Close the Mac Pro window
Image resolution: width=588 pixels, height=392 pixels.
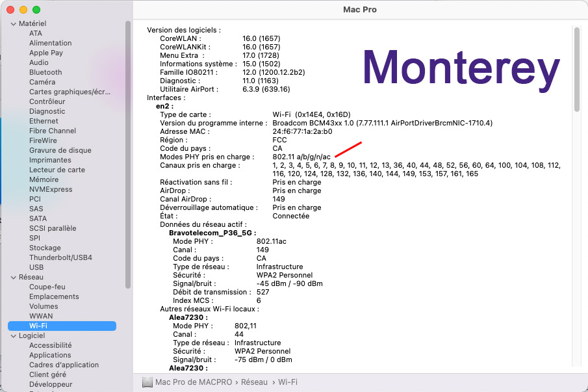pyautogui.click(x=10, y=10)
